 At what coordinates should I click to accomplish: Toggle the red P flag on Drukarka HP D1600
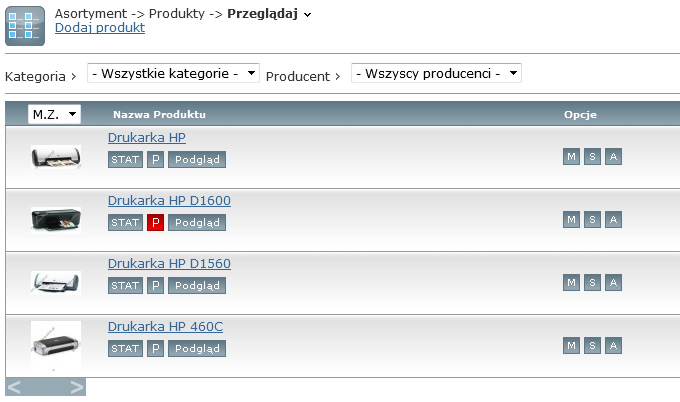155,222
